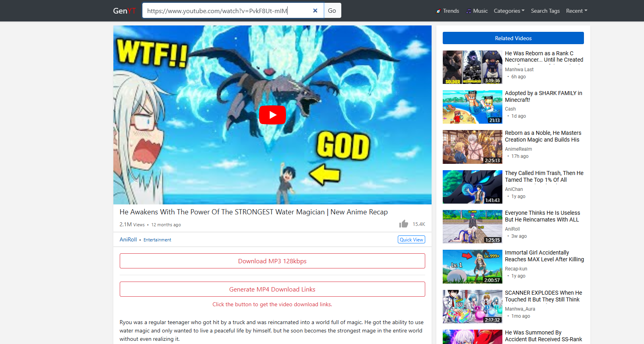The width and height of the screenshot is (644, 344).
Task: Click the Manhwa_Aura channel name
Action: coord(520,309)
